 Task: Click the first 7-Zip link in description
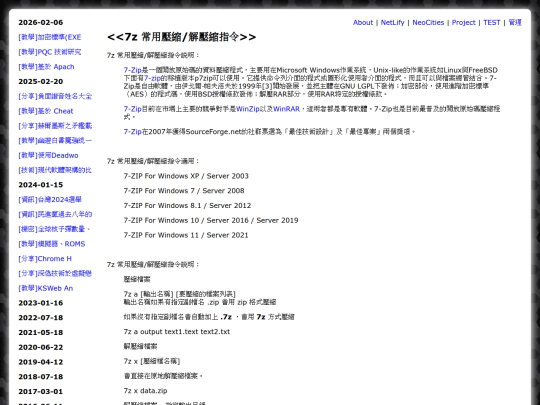133,70
